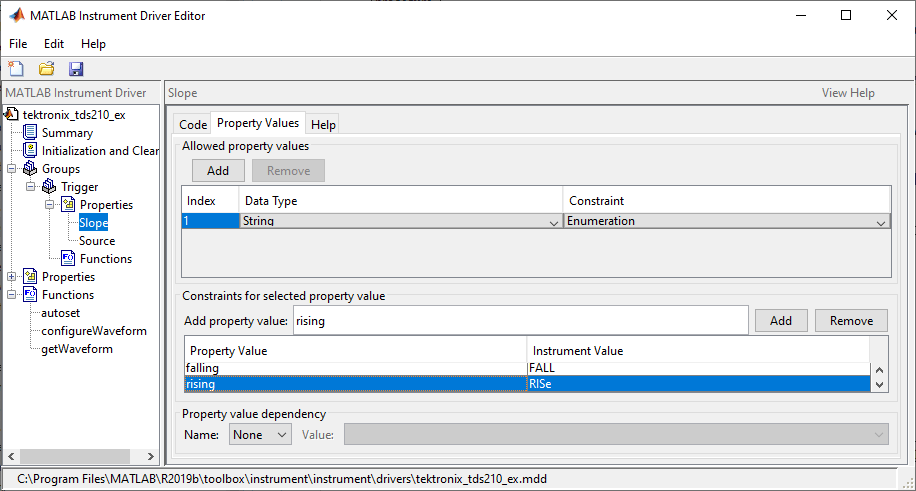The height and width of the screenshot is (491, 916).
Task: Click Add under Allowed property values
Action: pyautogui.click(x=218, y=171)
